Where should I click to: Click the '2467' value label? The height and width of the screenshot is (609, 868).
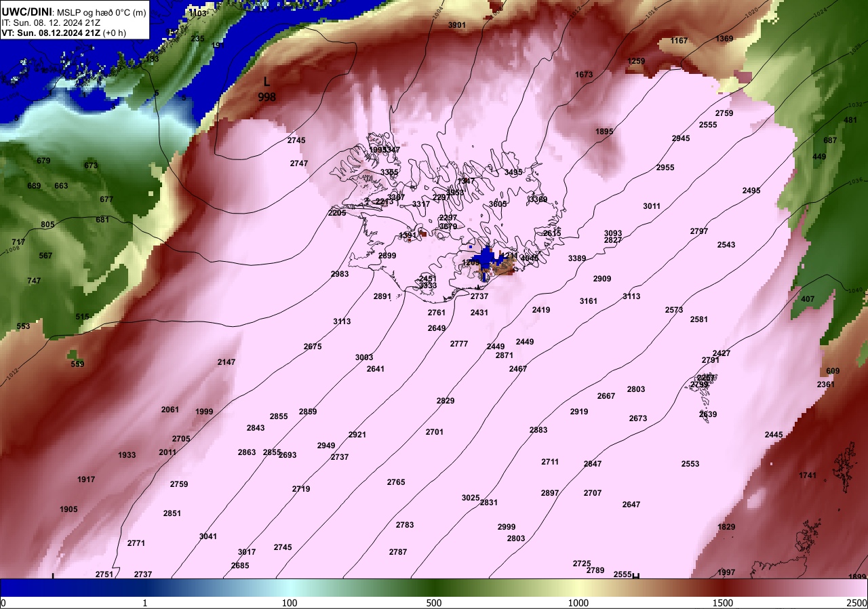pyautogui.click(x=518, y=369)
